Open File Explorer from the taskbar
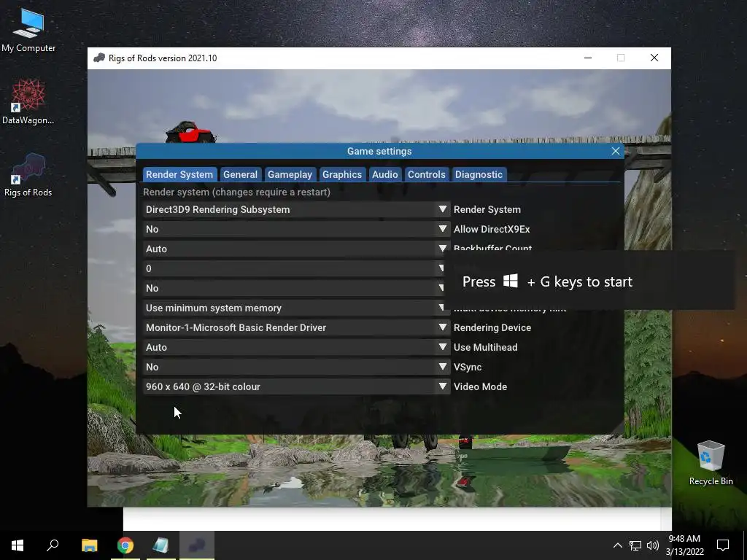This screenshot has width=747, height=560. [90, 545]
